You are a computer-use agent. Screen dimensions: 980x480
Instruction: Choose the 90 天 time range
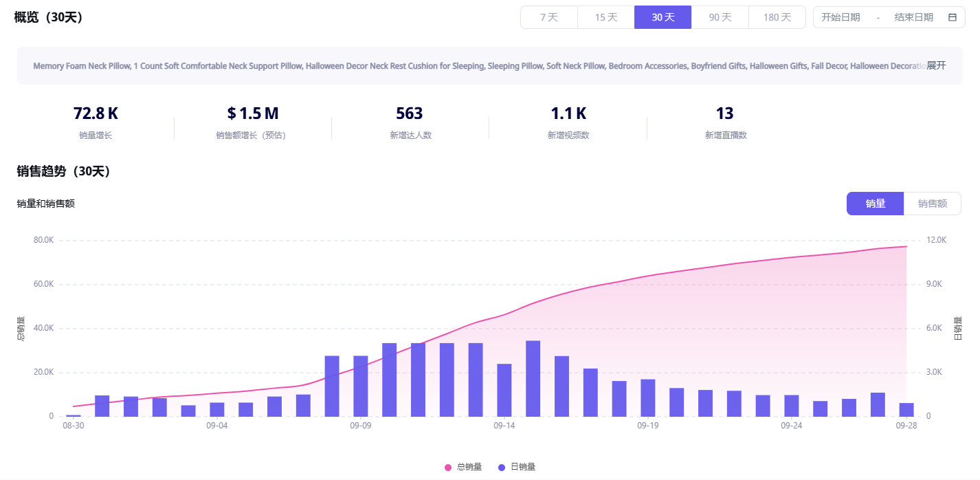pyautogui.click(x=720, y=17)
